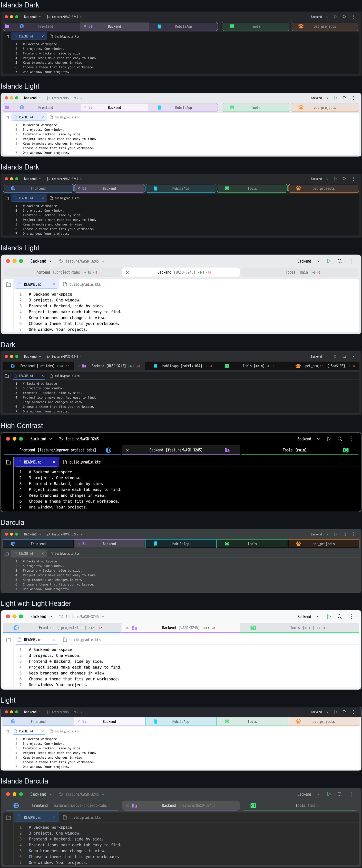The image size is (362, 868).
Task: Close the Backend project tab in Light with Light Header
Action: pos(127,628)
